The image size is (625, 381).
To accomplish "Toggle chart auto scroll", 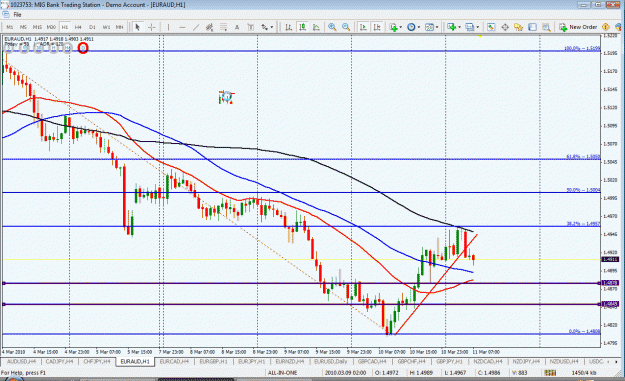I will click(363, 27).
